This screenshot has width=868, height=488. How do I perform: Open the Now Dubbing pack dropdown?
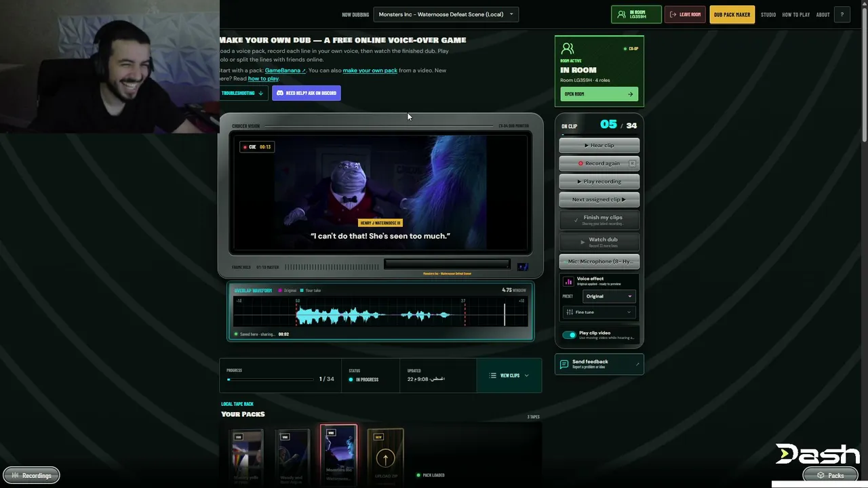pyautogui.click(x=446, y=14)
